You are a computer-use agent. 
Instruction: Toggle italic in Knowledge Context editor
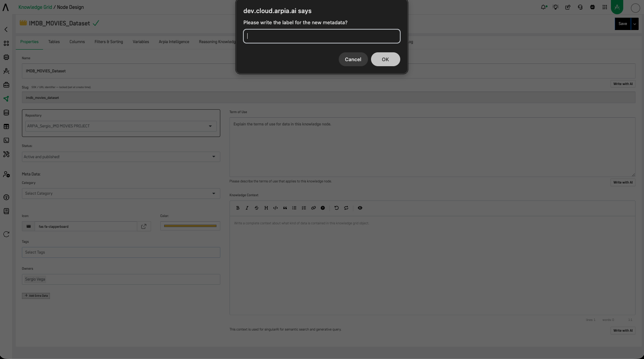tap(247, 208)
